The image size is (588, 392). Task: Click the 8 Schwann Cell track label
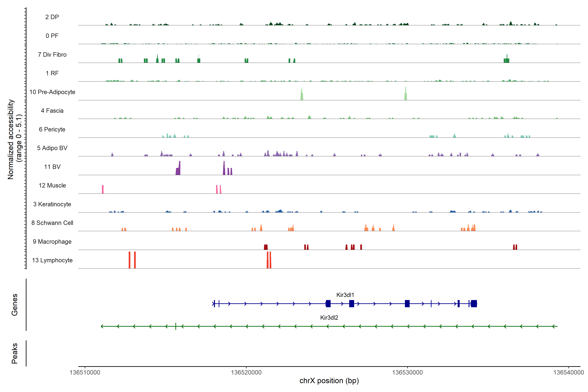[x=52, y=223]
